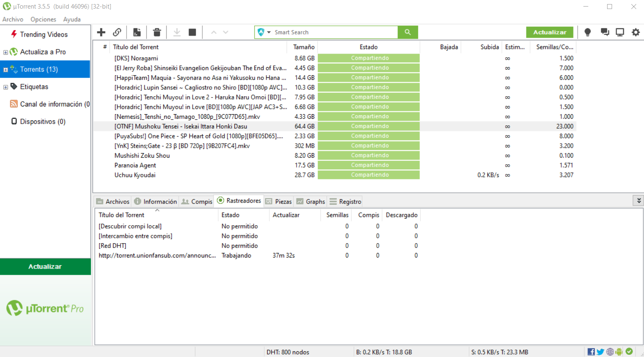The width and height of the screenshot is (644, 357).
Task: Click the Add Torrent from URL link icon
Action: [117, 32]
